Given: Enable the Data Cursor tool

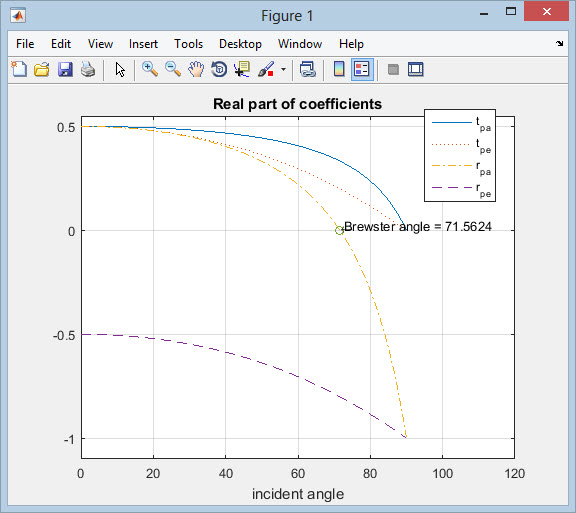Looking at the screenshot, I should tap(242, 69).
